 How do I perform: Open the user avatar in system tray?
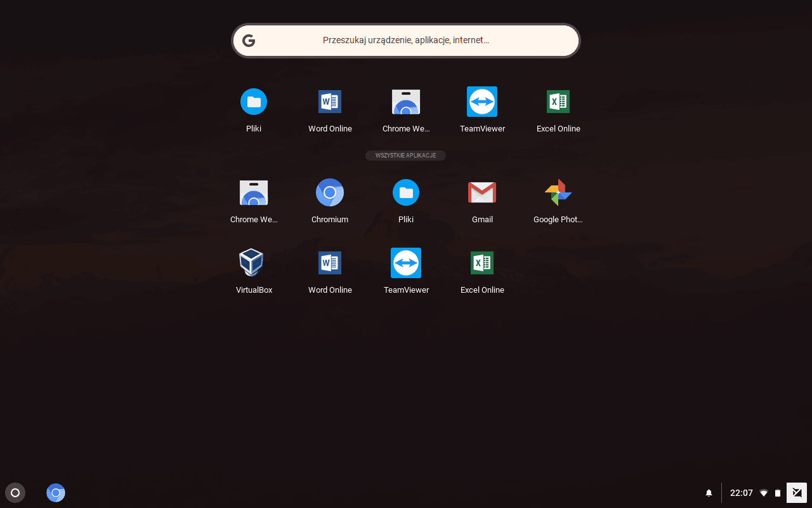tap(797, 493)
